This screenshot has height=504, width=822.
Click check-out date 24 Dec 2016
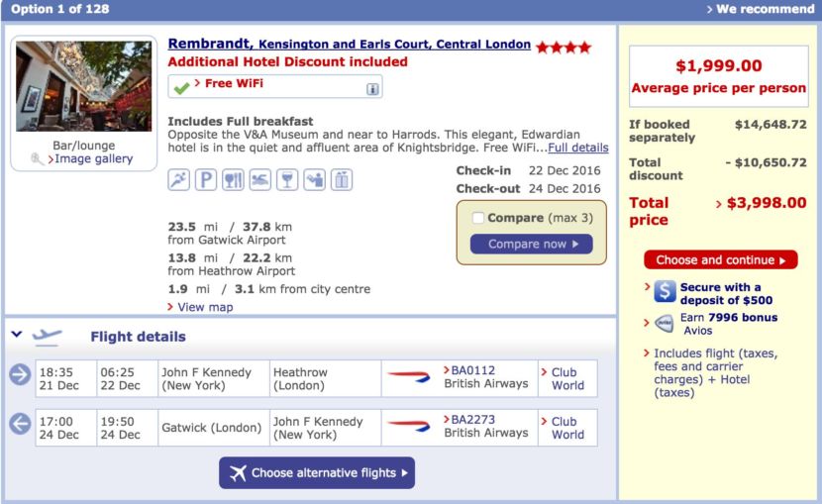click(565, 188)
